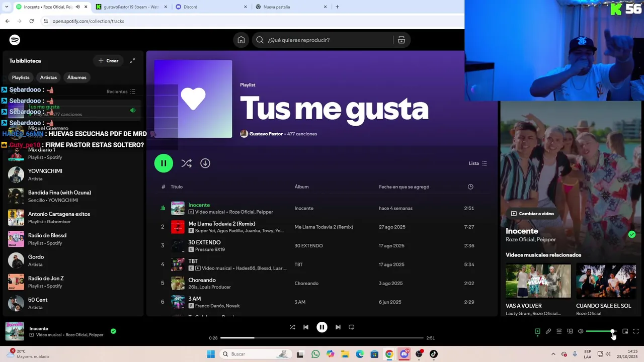Focus the '¿Qué quieres reproducir?' search field
The height and width of the screenshot is (362, 644).
click(x=323, y=40)
